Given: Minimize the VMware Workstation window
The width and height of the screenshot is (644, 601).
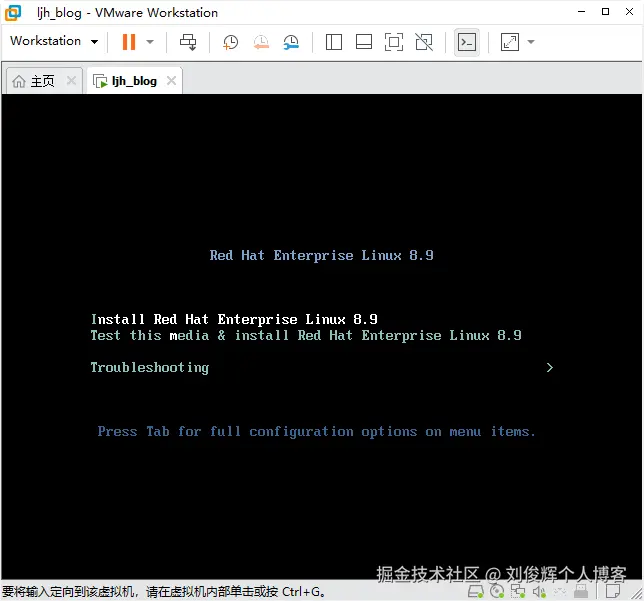Looking at the screenshot, I should click(x=581, y=12).
